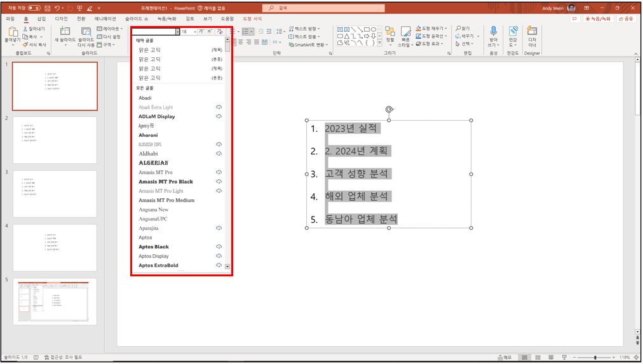The height and width of the screenshot is (364, 643).
Task: Open the Select (선택) dropdown
Action: [x=464, y=43]
